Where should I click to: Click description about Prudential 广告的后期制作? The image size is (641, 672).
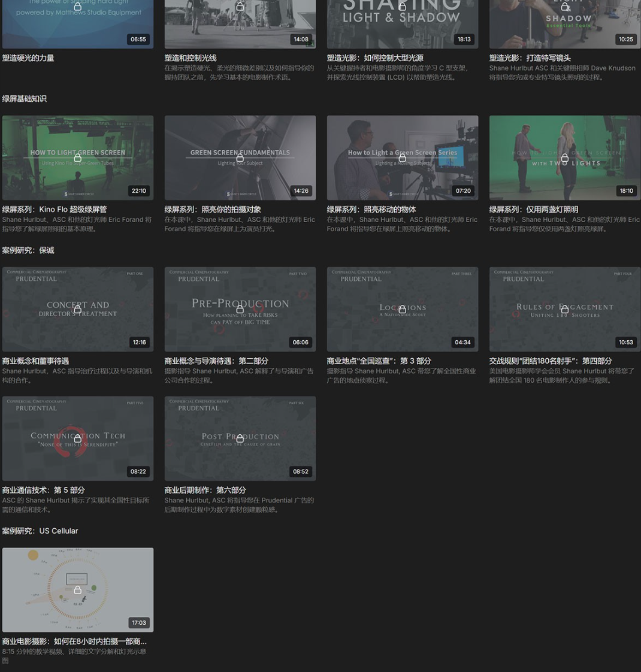point(239,505)
